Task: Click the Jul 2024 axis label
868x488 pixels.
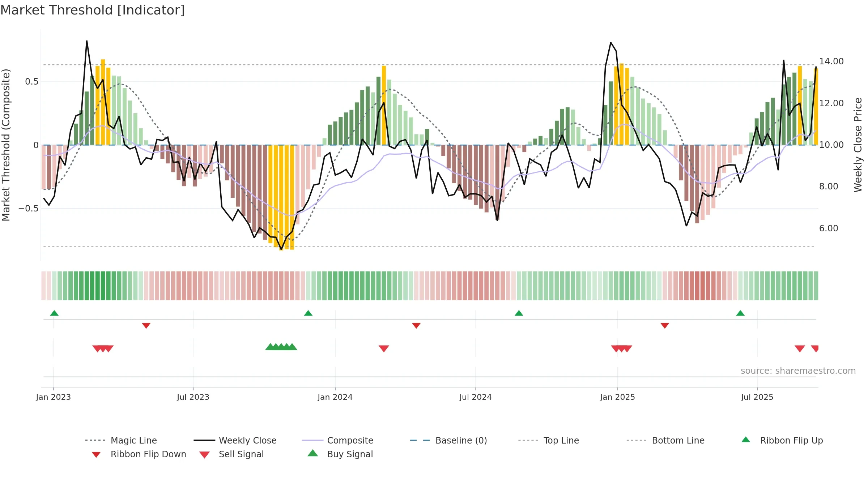Action: click(x=476, y=397)
